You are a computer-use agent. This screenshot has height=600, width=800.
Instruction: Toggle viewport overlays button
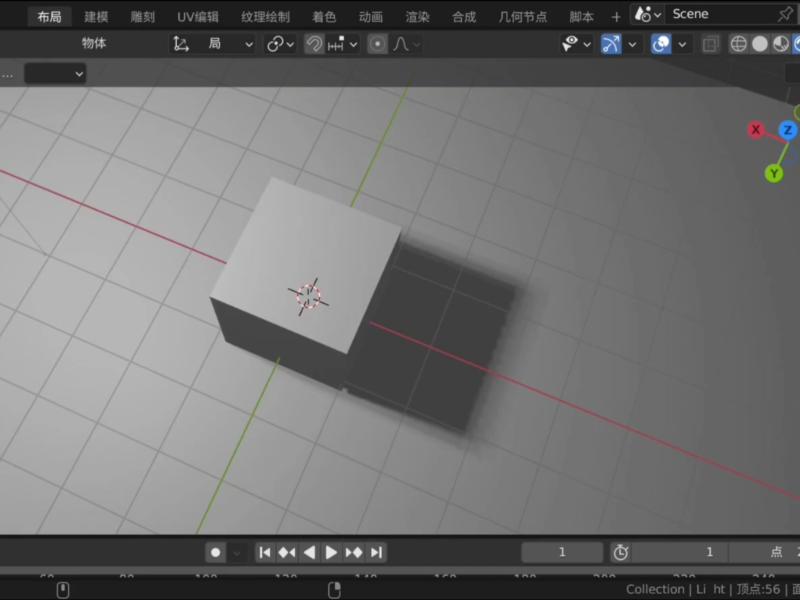tap(661, 44)
